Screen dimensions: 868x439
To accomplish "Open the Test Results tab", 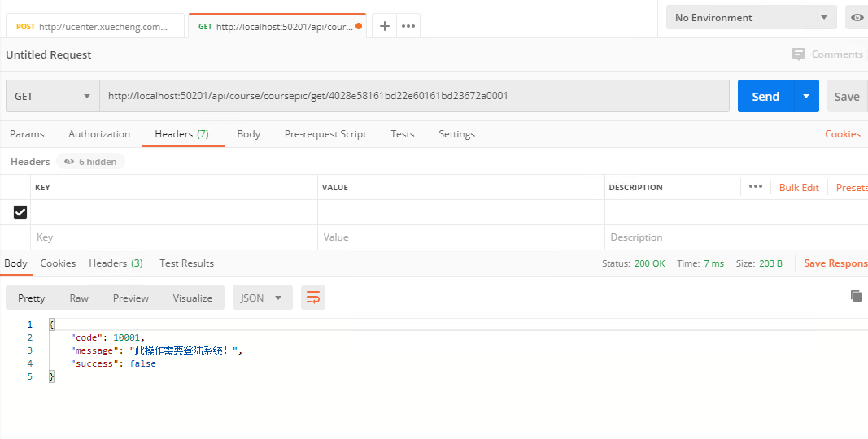I will (186, 263).
